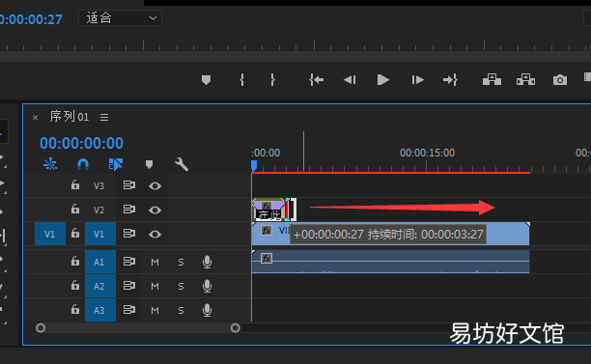
Task: Click the Lift button
Action: 492,79
